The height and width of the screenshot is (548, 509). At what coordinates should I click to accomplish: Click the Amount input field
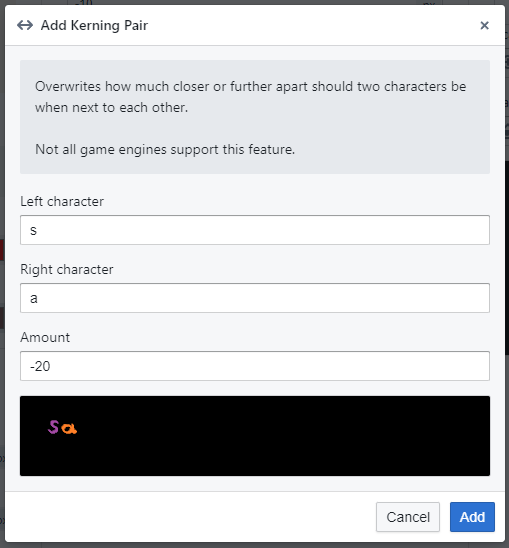(x=255, y=366)
